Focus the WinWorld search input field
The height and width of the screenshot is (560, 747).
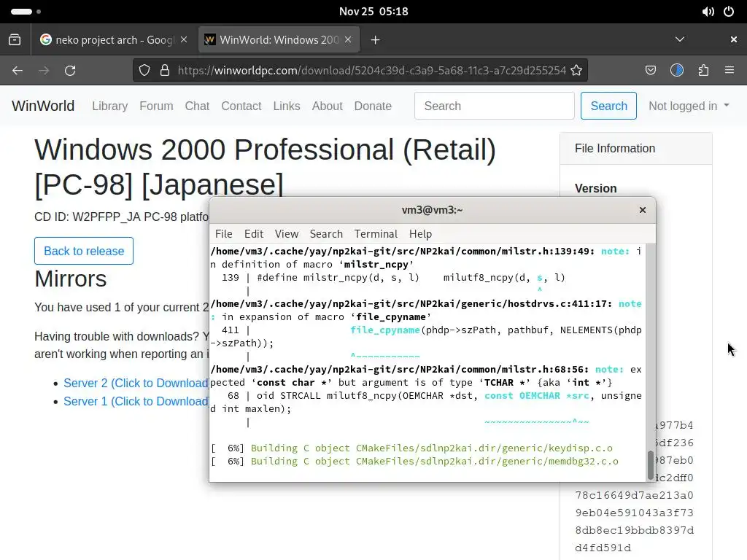[495, 106]
